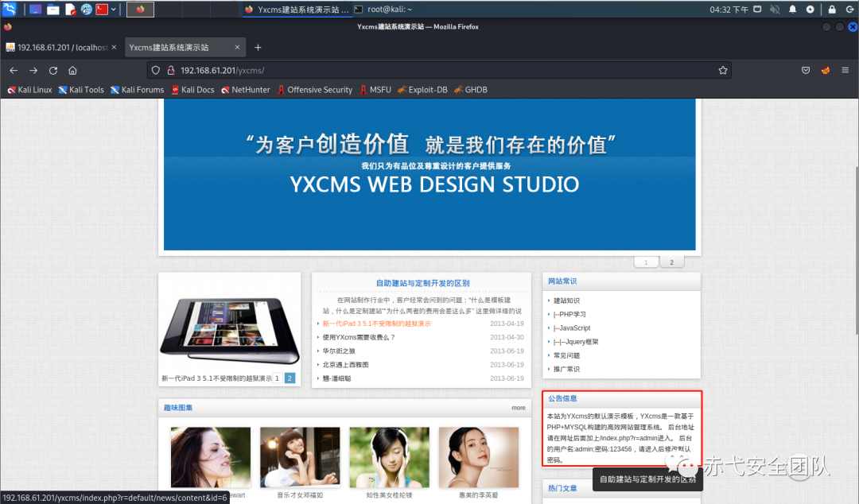859x504 pixels.
Task: Open the Pocket save icon
Action: [x=805, y=70]
